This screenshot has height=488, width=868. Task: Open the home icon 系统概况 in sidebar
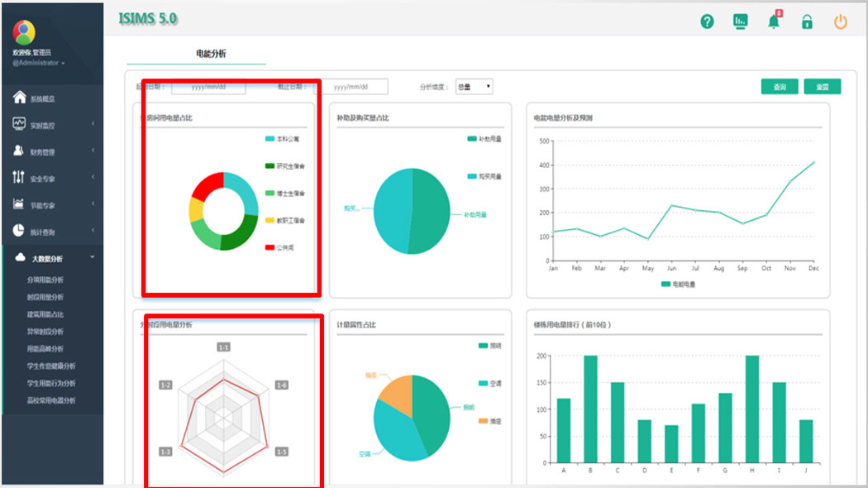(x=19, y=98)
